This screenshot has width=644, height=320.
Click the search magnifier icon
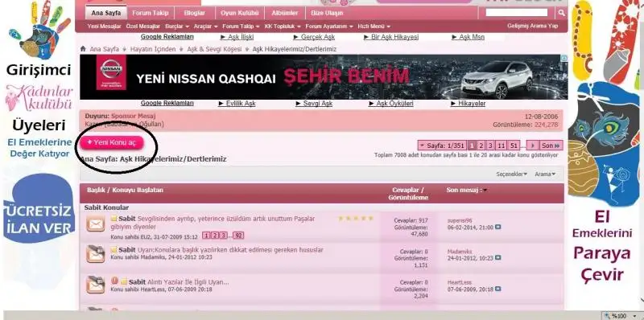(x=561, y=13)
